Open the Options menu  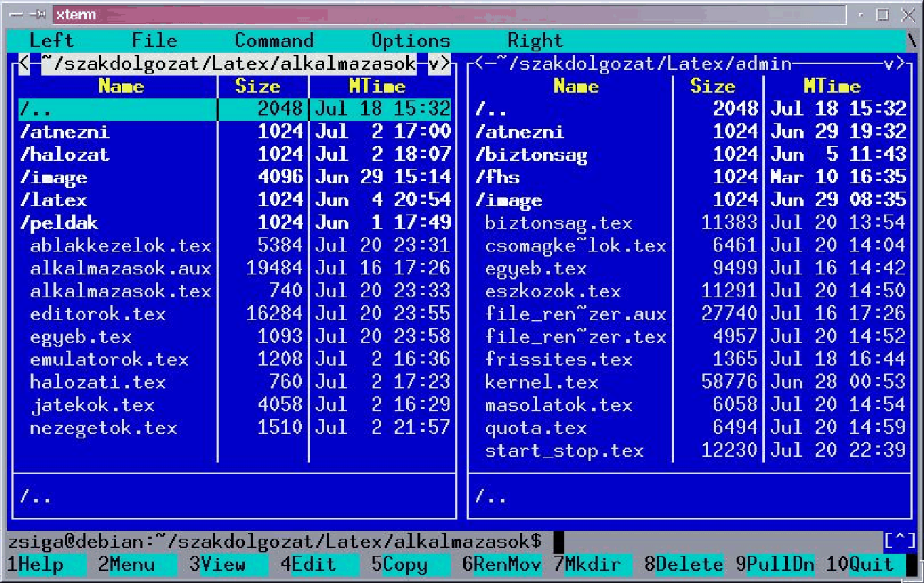coord(410,41)
